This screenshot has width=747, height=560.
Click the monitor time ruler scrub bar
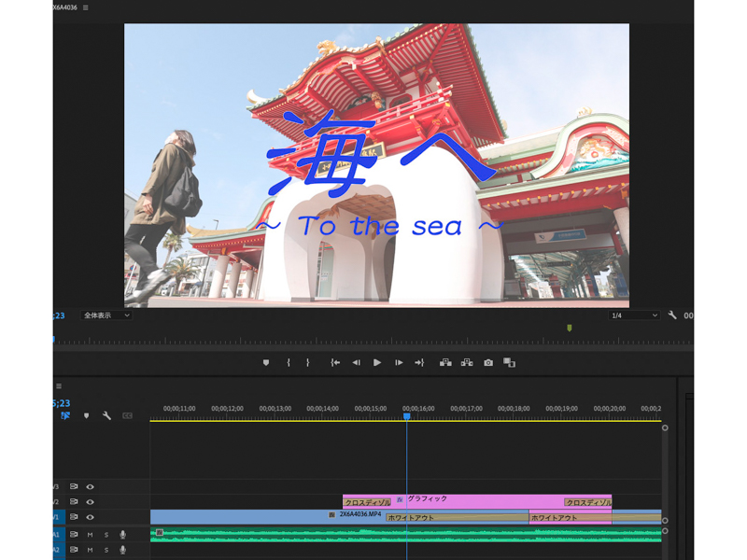click(x=373, y=340)
